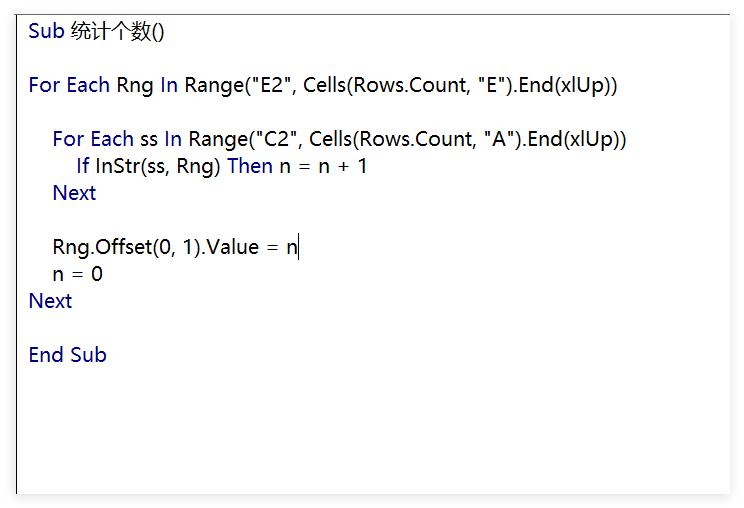Click InStr(ss, Rng) function call

pos(158,166)
